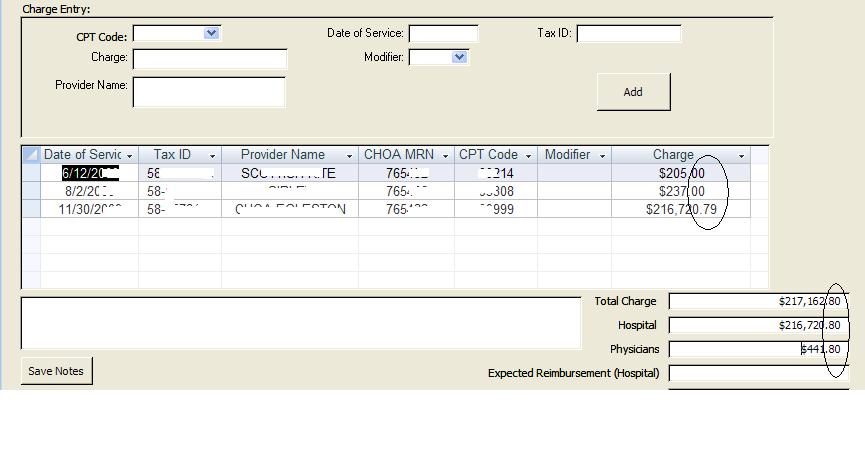This screenshot has height=450, width=865.
Task: Select the row with charge $205.00
Action: [x=31, y=173]
